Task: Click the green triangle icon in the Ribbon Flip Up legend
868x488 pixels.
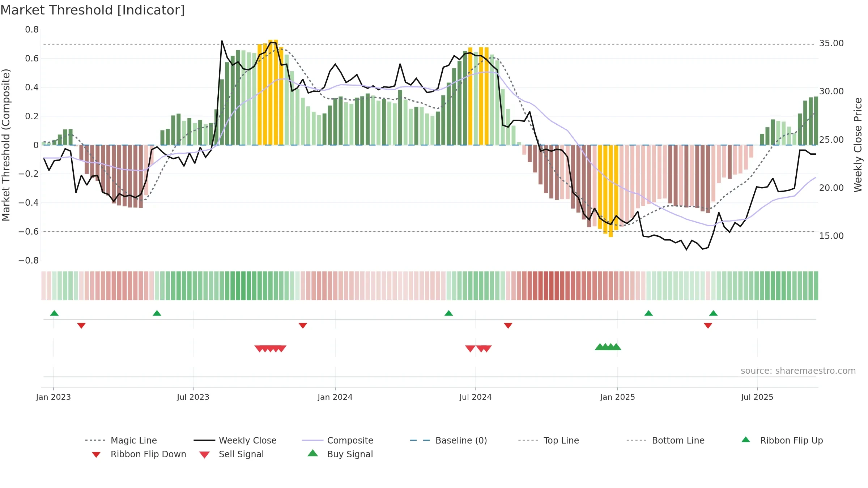Action: click(x=746, y=440)
